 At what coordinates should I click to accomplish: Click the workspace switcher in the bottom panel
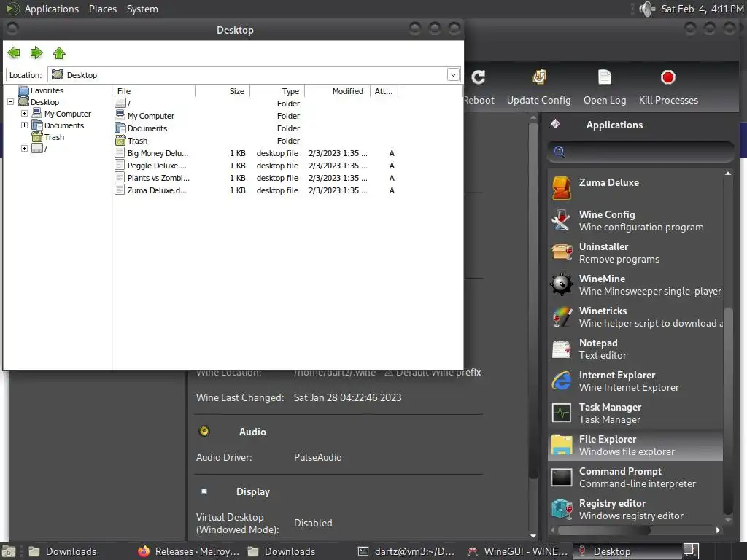(691, 551)
